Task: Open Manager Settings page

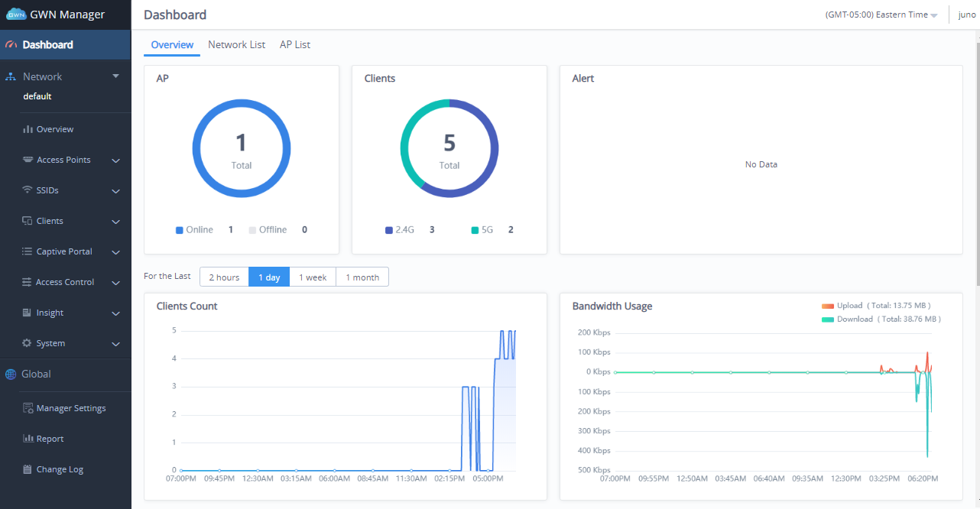Action: [70, 408]
